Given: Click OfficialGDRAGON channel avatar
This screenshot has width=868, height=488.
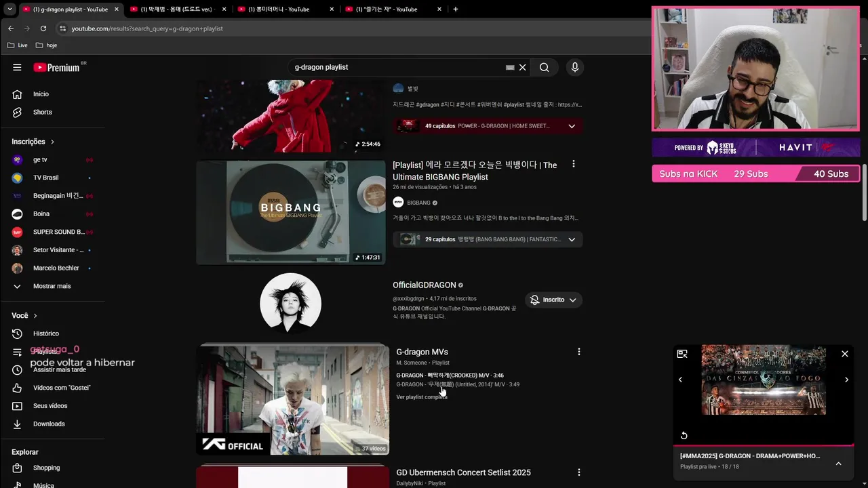Looking at the screenshot, I should click(291, 303).
